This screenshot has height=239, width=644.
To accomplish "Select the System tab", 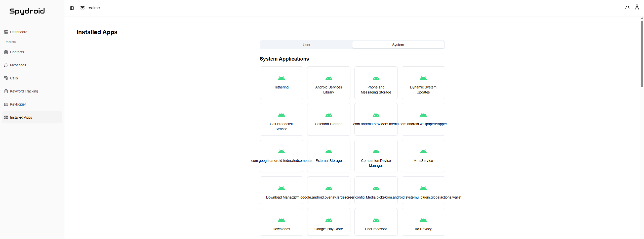I will 398,45.
